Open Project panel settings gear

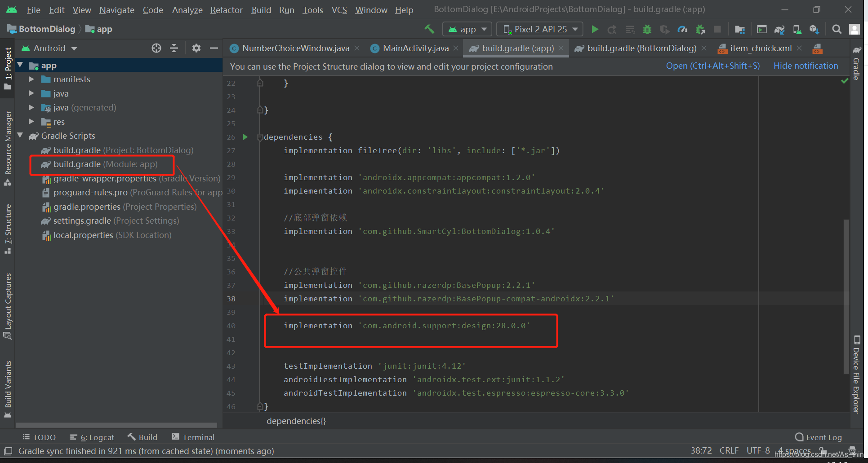coord(196,48)
